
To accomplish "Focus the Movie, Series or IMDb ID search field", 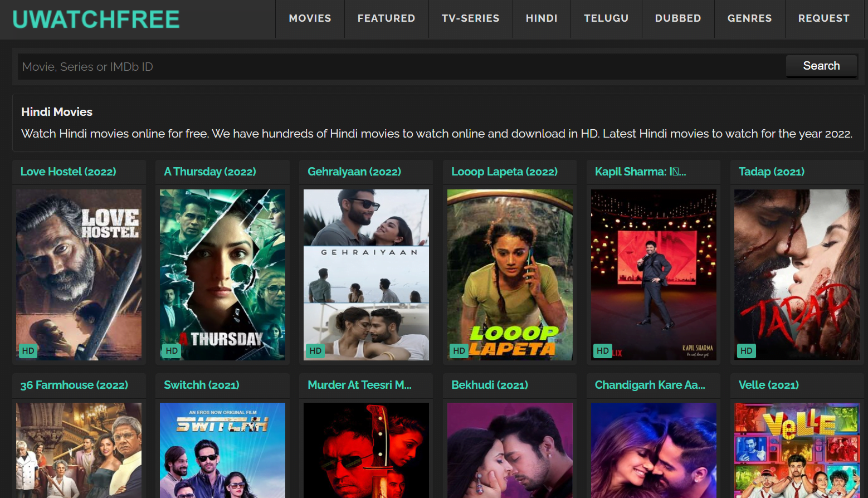I will (401, 67).
